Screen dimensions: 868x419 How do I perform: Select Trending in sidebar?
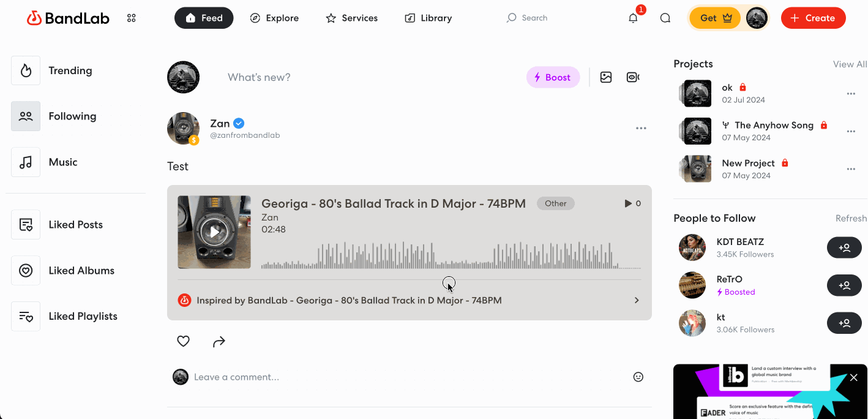[x=52, y=70]
